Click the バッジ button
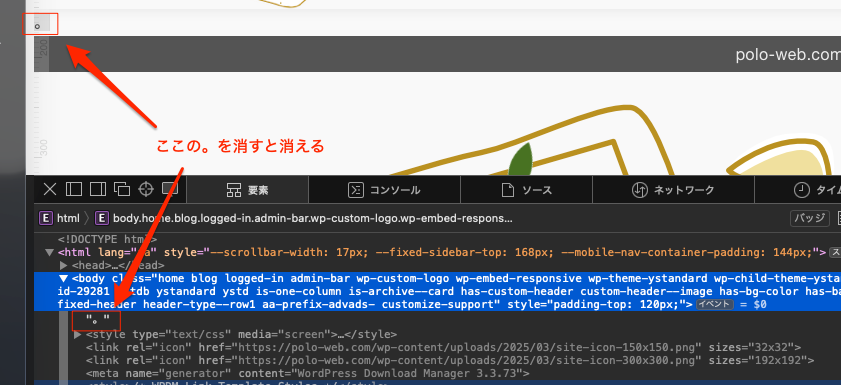Viewport: 841px width, 385px height. 809,218
